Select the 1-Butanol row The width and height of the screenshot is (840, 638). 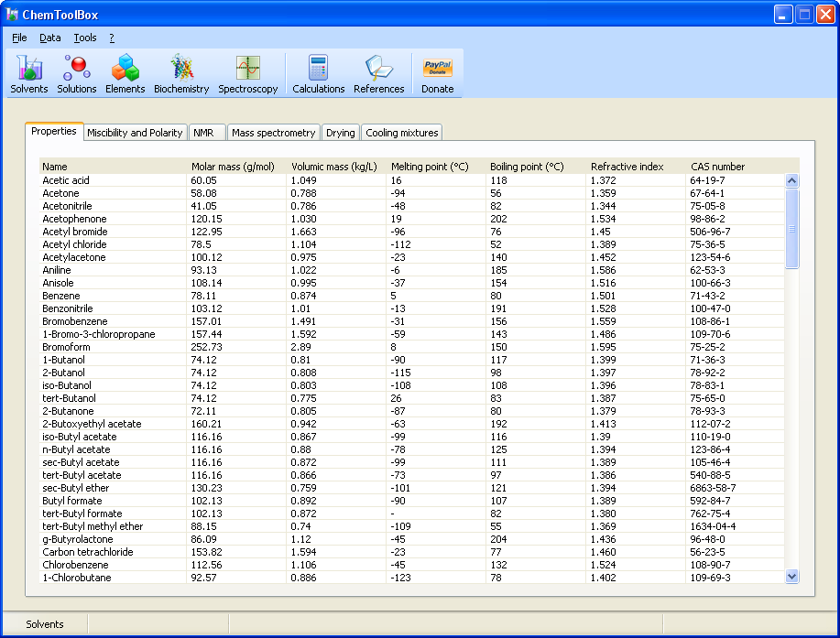(412, 360)
